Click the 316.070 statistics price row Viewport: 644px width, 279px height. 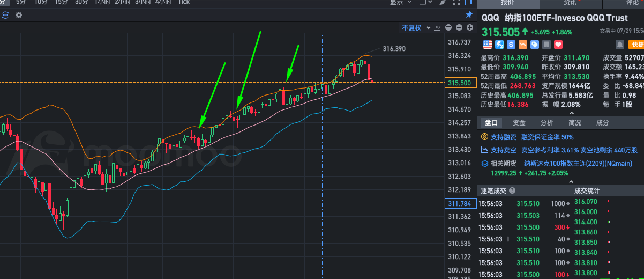[x=609, y=202]
